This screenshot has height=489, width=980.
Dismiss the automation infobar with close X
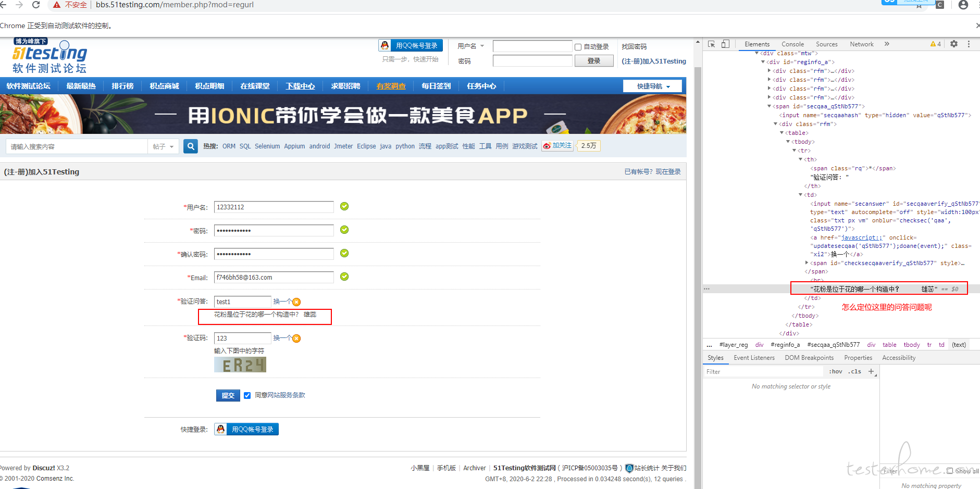[x=977, y=26]
